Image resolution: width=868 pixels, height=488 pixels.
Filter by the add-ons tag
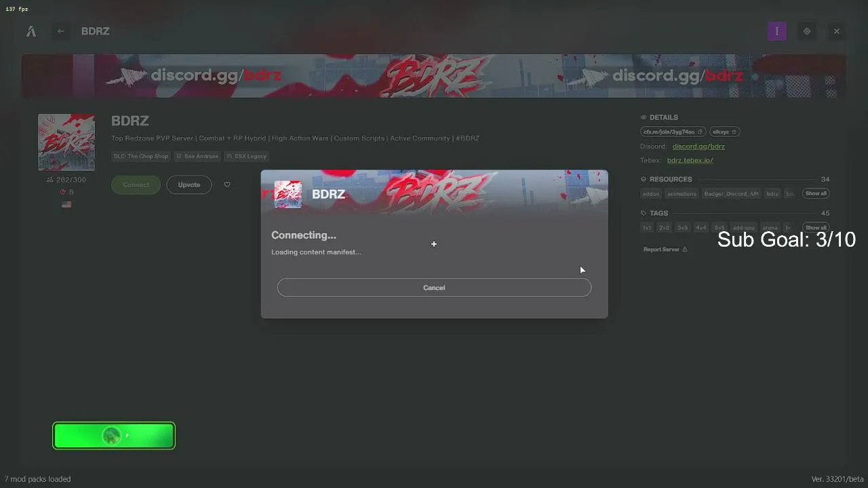743,228
